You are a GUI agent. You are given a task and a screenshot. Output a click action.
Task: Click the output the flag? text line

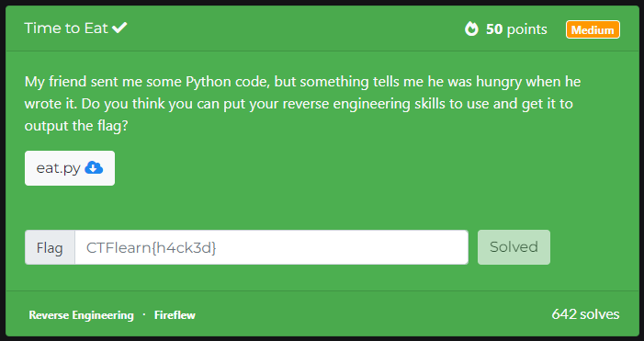pyautogui.click(x=76, y=126)
